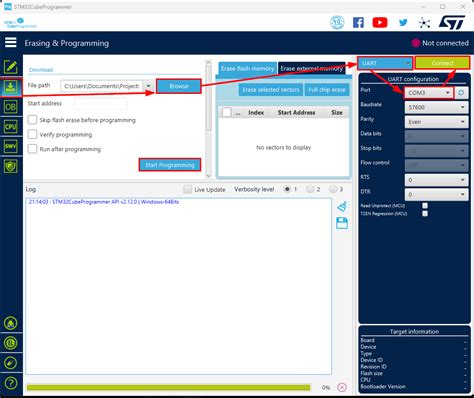The height and width of the screenshot is (398, 474).
Task: Open the Option Bytes (OB) panel
Action: pos(11,107)
